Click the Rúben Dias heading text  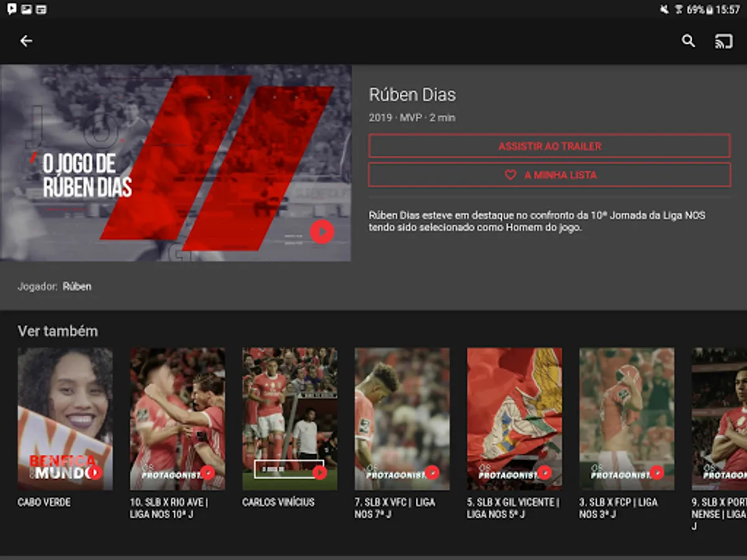coord(412,95)
